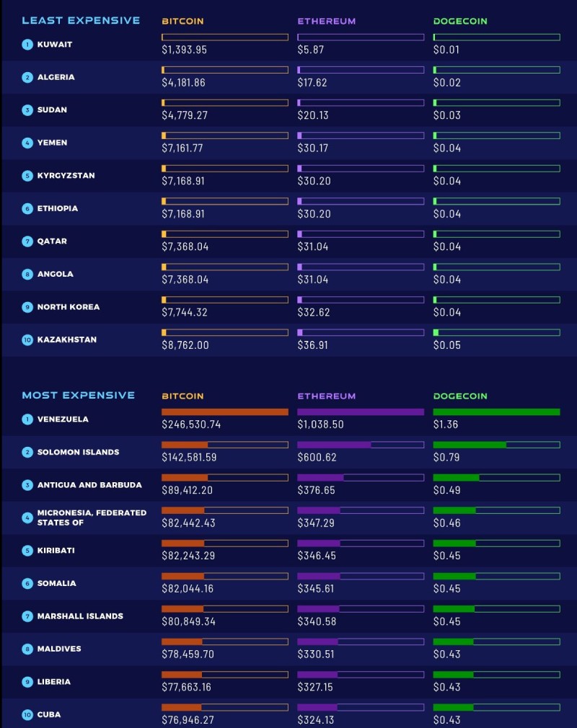Screen dimensions: 577x728
Task: Click Kazakhstan's $36.91 Ethereum value
Action: [x=314, y=345]
